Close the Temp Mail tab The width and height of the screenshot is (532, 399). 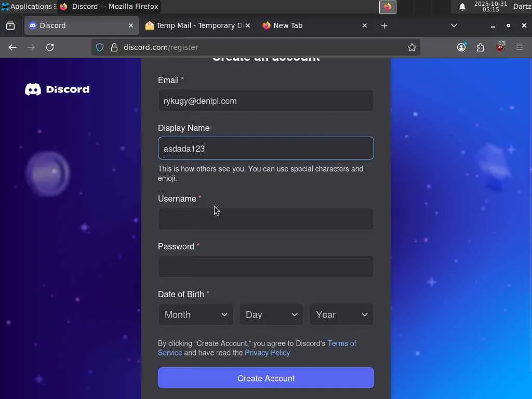click(x=248, y=25)
